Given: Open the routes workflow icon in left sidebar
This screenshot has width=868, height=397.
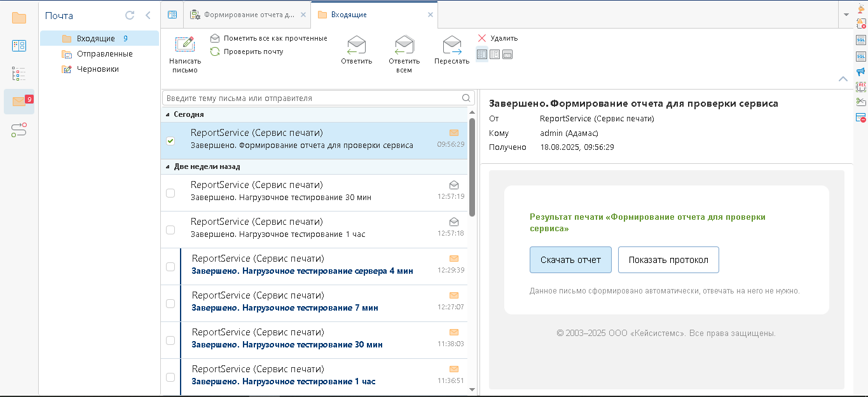Looking at the screenshot, I should (19, 130).
